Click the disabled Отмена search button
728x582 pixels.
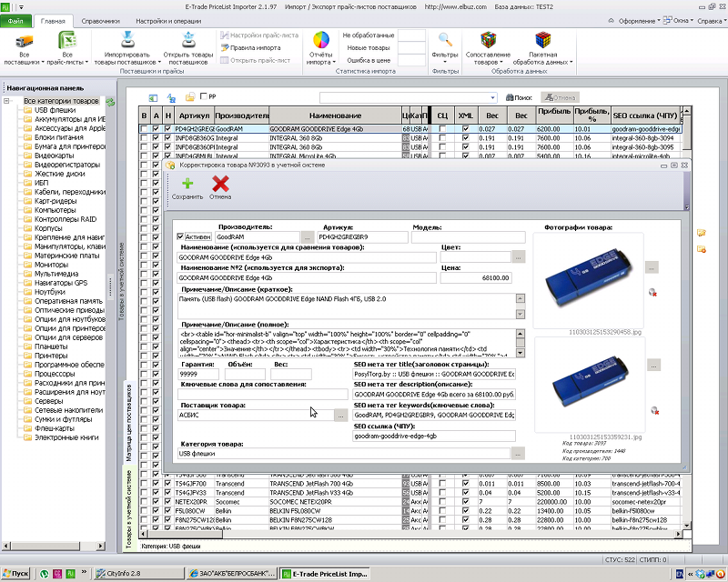(561, 97)
